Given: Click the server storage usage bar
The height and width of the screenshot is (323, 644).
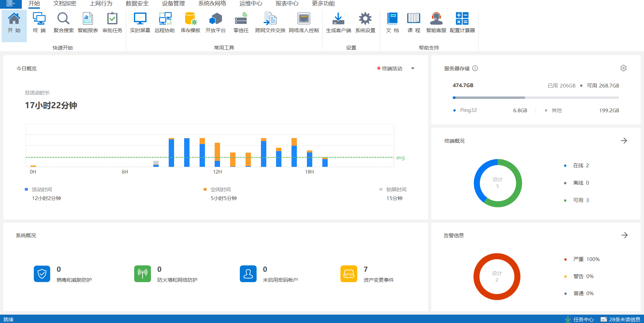Looking at the screenshot, I should [535, 98].
